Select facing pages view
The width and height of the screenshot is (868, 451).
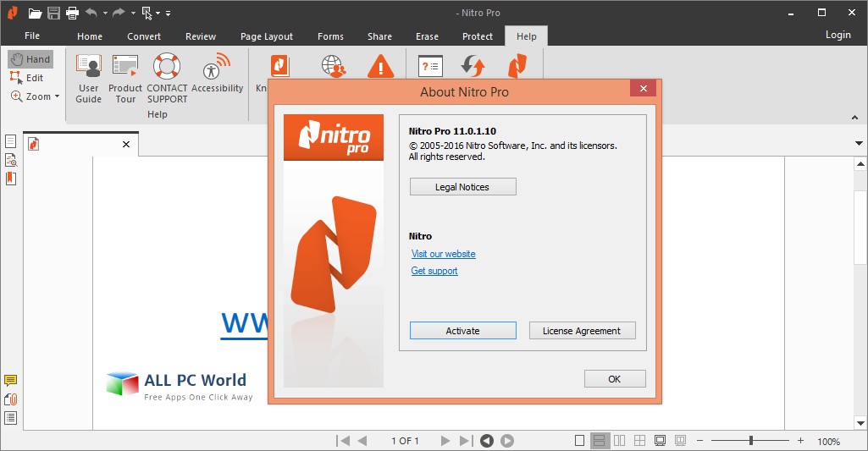coord(619,441)
